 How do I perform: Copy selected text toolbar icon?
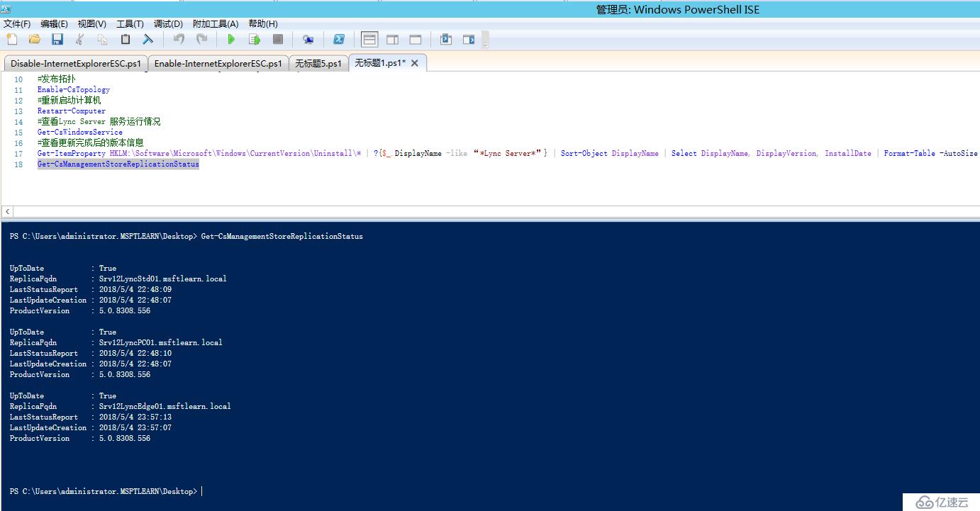coord(103,40)
